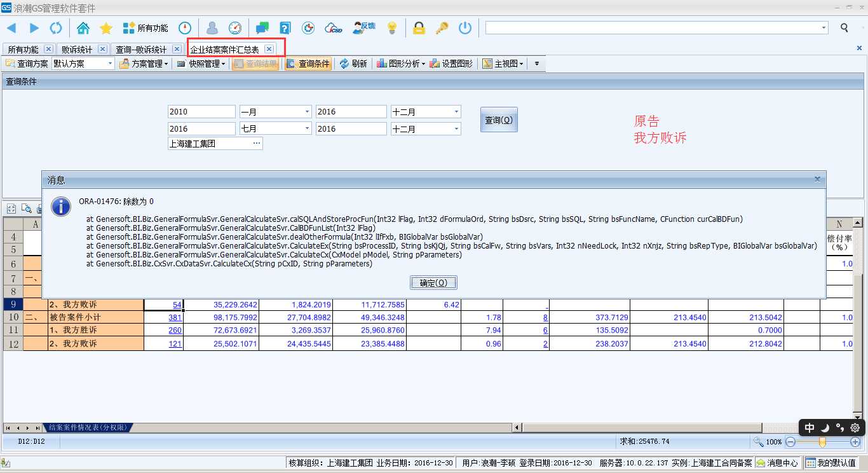Expand the 方案管理 menu
The image size is (868, 473).
tap(144, 64)
